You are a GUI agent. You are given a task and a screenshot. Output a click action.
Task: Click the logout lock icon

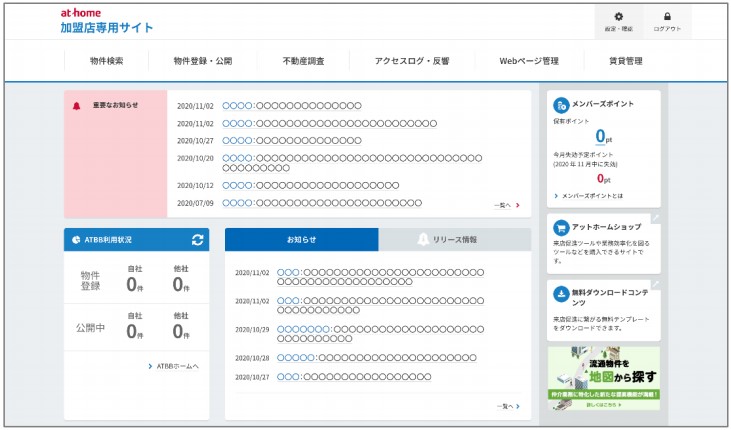[667, 17]
